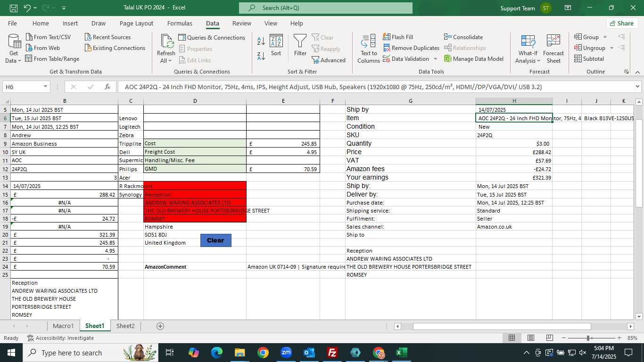Click the Share button
The width and height of the screenshot is (644, 362).
click(622, 23)
